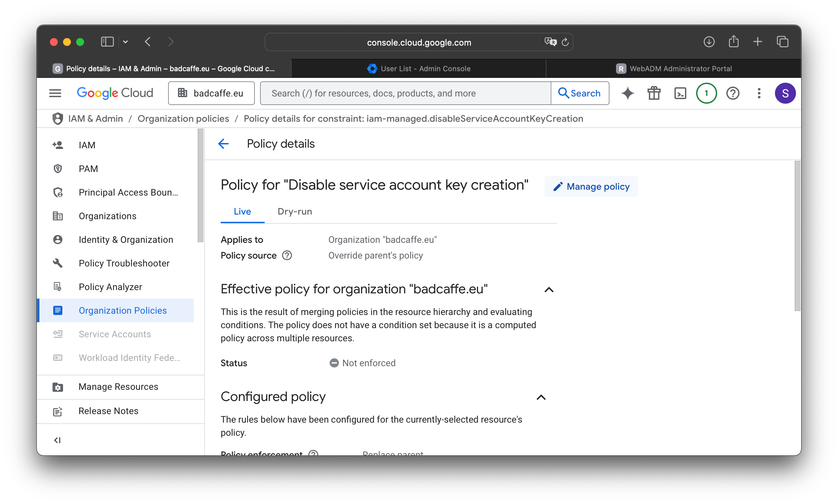Open the Google Cloud navigation hamburger menu
The height and width of the screenshot is (504, 838).
point(55,93)
